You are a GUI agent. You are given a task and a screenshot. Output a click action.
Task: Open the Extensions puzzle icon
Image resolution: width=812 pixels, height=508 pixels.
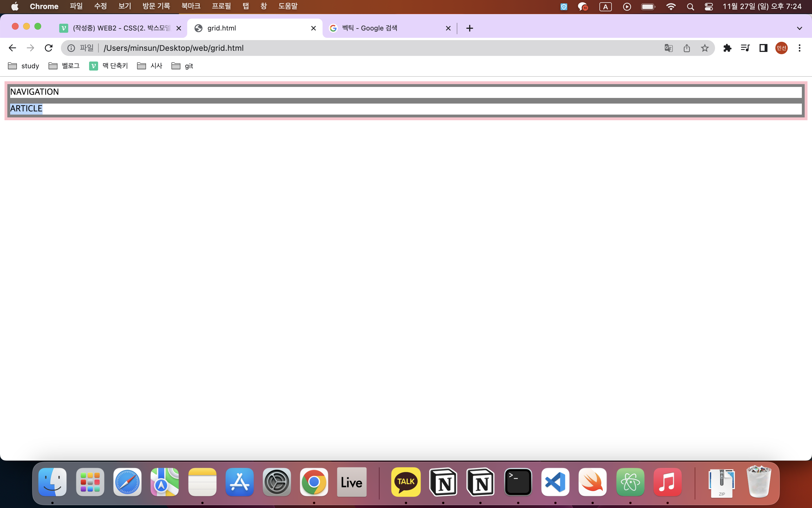727,48
